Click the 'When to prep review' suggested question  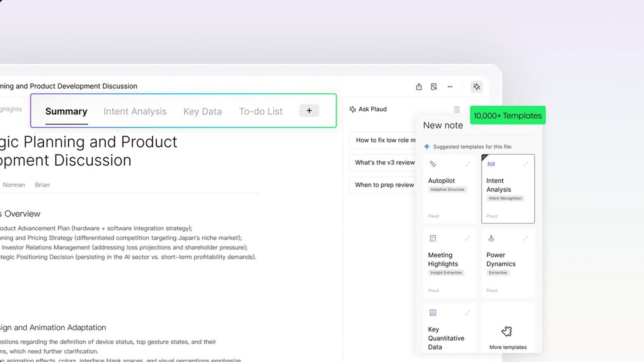[x=385, y=185]
